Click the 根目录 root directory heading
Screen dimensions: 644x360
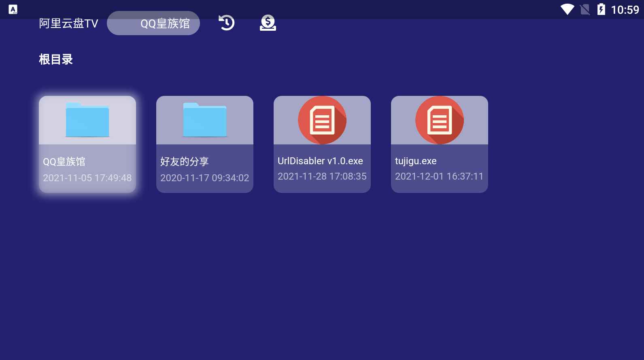coord(56,59)
